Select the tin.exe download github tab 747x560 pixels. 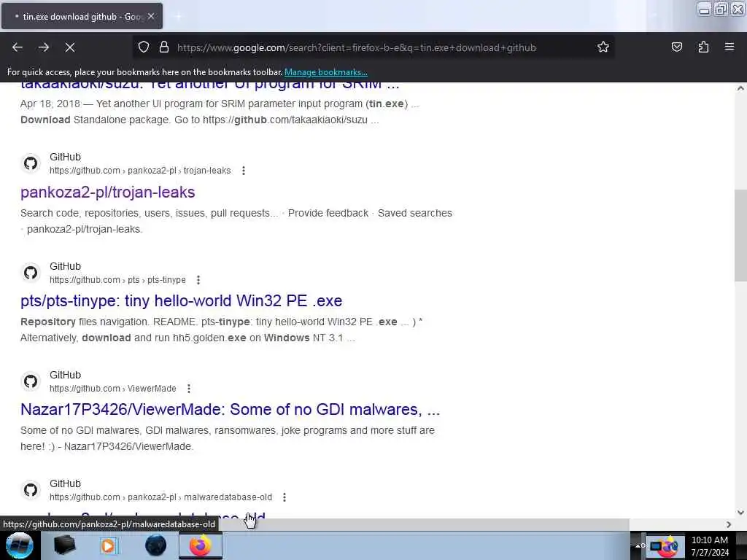point(82,16)
